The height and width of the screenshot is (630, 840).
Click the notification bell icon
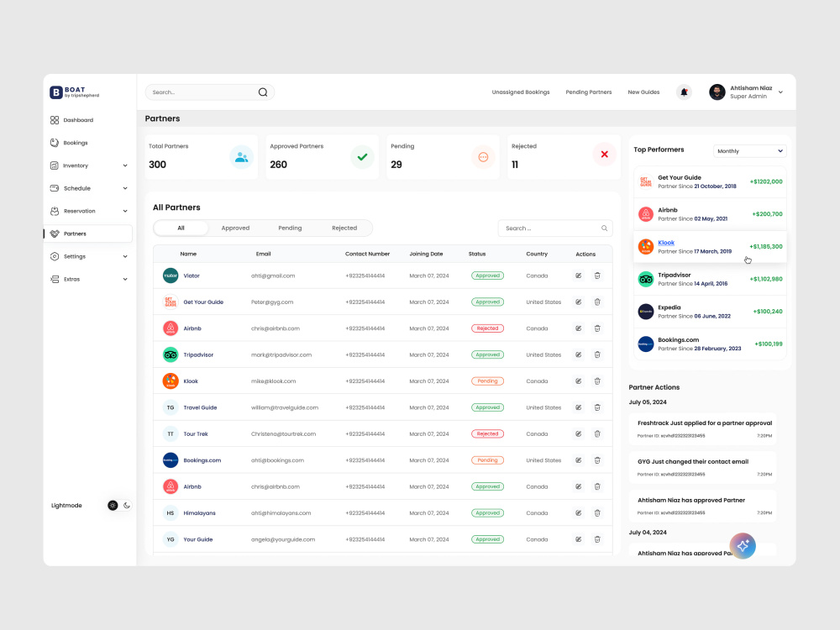tap(684, 92)
